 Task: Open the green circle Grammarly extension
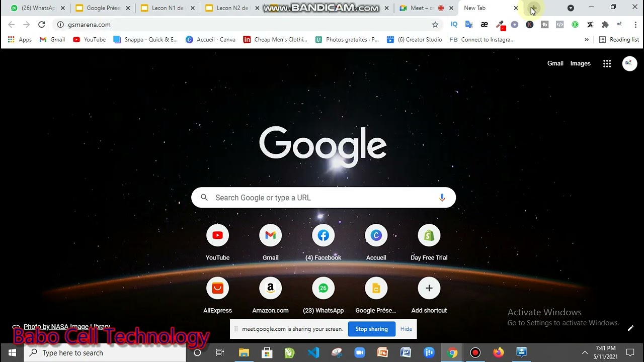point(575,24)
